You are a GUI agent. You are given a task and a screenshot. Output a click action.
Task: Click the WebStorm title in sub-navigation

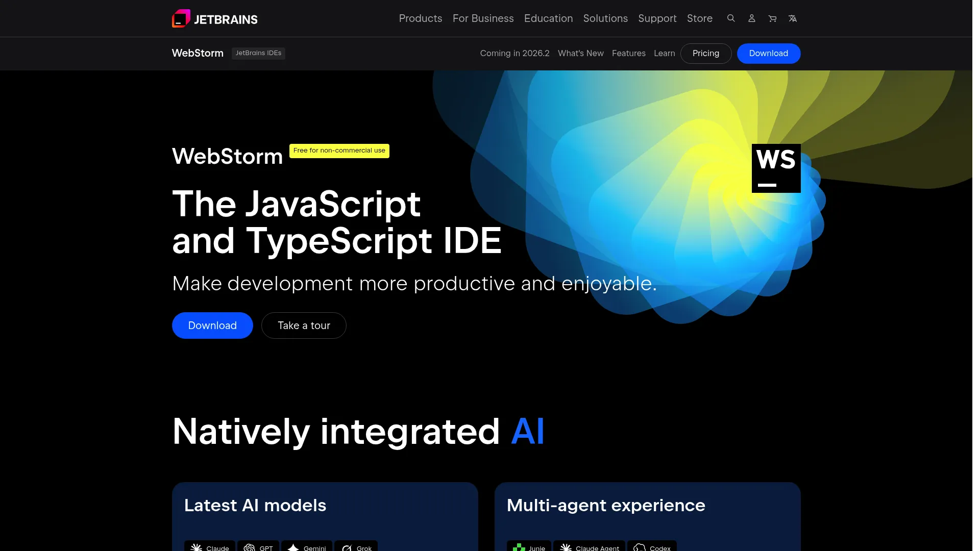pos(198,53)
